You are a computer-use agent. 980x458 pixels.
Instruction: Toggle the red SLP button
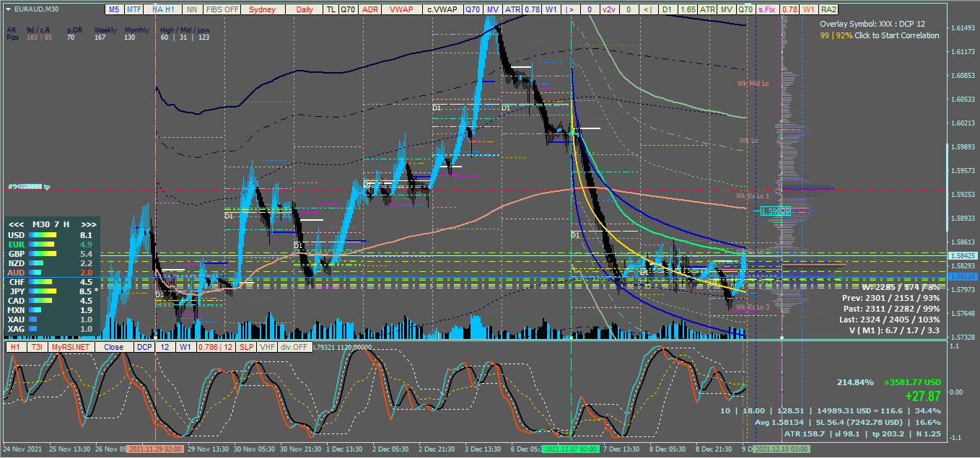pyautogui.click(x=247, y=347)
